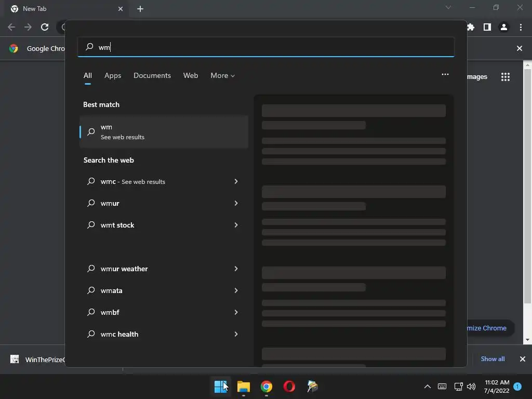Dismiss the Google Chrome info bar
The width and height of the screenshot is (532, 399).
point(520,48)
